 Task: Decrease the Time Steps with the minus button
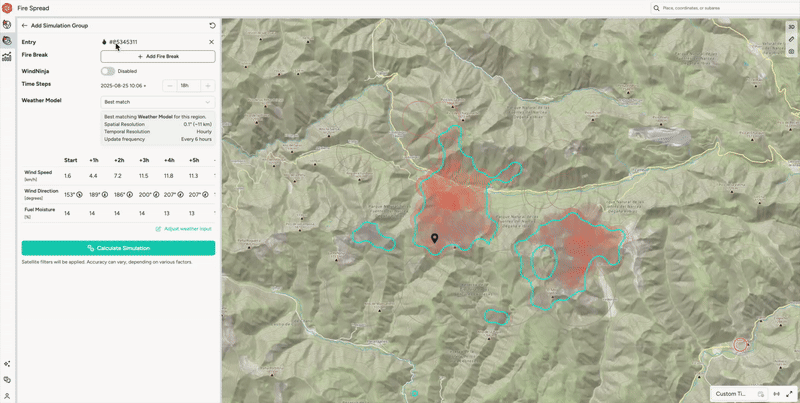(x=170, y=86)
